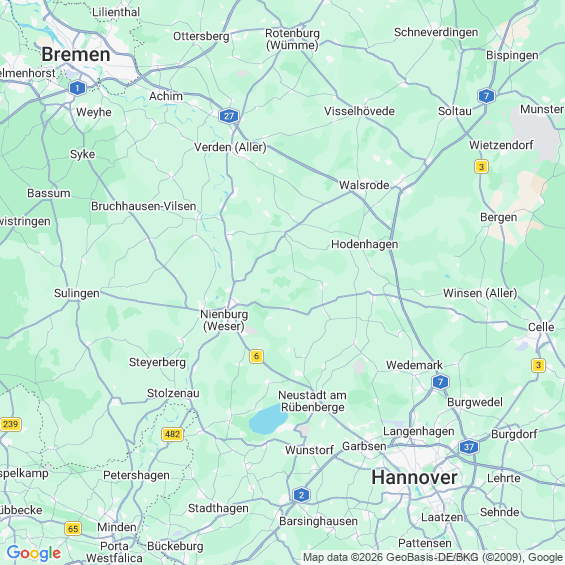This screenshot has width=565, height=565.
Task: Select the Bremen city label
Action: pyautogui.click(x=76, y=54)
